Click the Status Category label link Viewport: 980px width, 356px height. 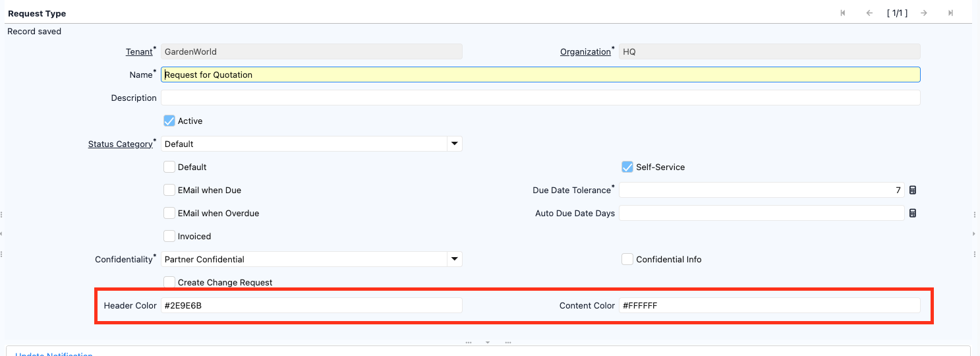click(x=120, y=144)
